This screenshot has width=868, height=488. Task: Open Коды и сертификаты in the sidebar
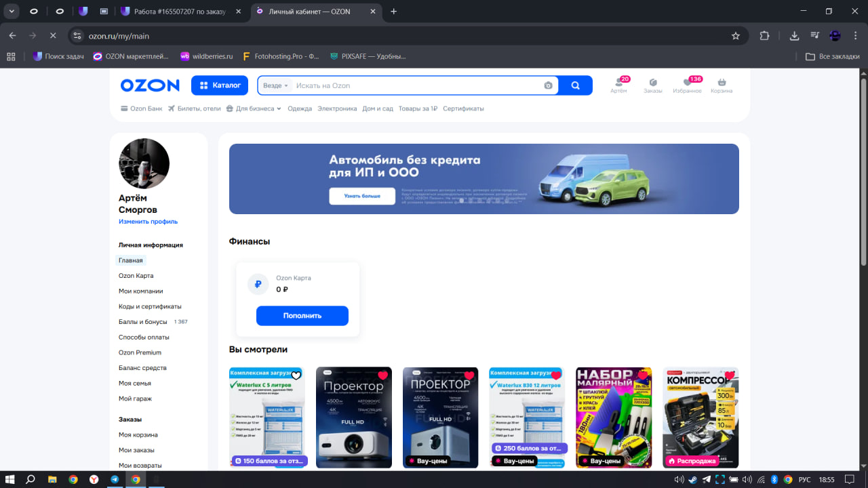click(x=150, y=306)
